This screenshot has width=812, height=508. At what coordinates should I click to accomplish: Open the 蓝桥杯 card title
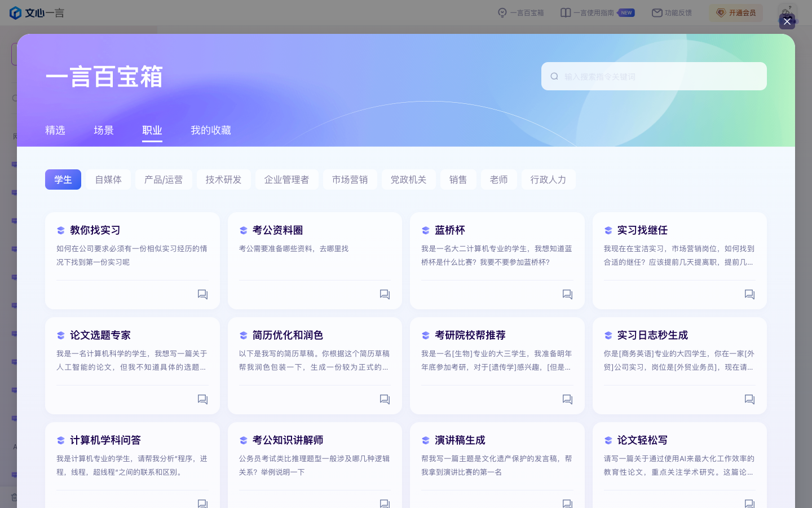450,230
